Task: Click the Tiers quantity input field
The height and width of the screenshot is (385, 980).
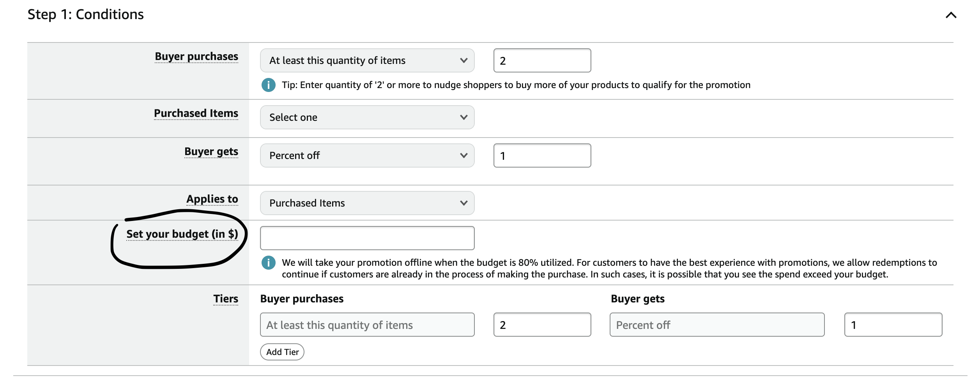Action: [542, 325]
